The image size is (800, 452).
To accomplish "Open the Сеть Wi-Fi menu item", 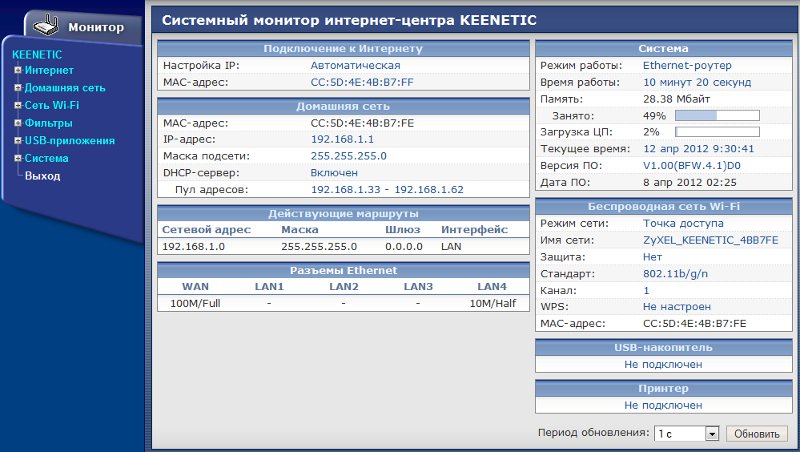I will (52, 105).
